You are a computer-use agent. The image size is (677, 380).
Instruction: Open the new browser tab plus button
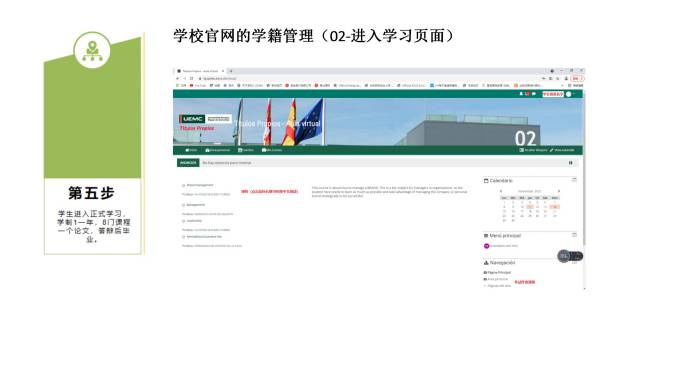click(x=231, y=71)
